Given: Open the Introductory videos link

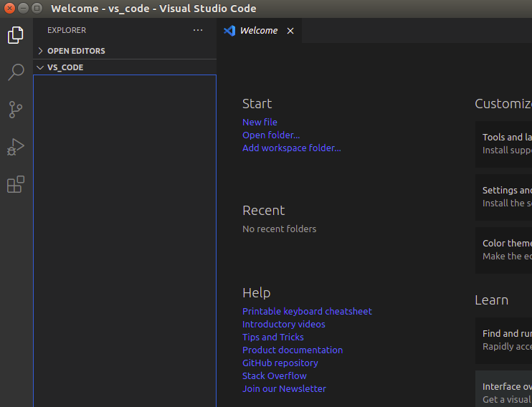Looking at the screenshot, I should [x=284, y=325].
